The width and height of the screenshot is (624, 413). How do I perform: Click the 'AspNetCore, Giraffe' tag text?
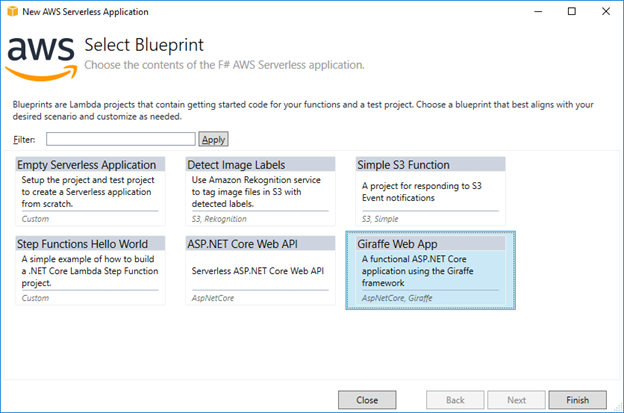397,298
